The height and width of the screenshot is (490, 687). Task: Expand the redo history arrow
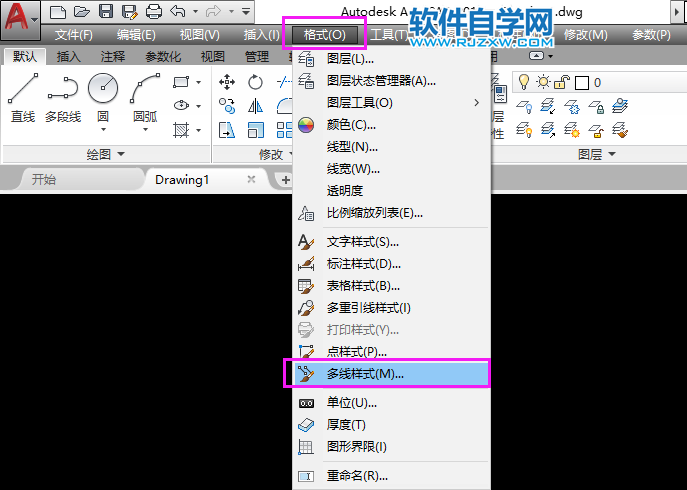231,12
